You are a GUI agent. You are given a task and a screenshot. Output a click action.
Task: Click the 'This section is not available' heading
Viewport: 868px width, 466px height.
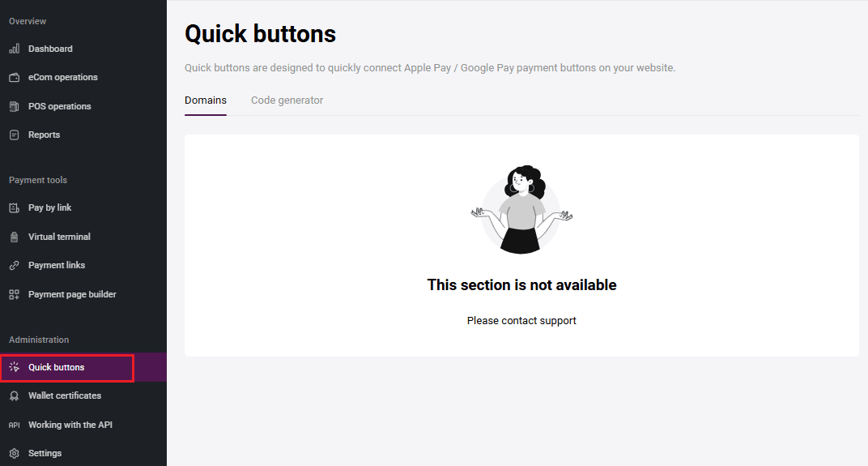pyautogui.click(x=521, y=284)
